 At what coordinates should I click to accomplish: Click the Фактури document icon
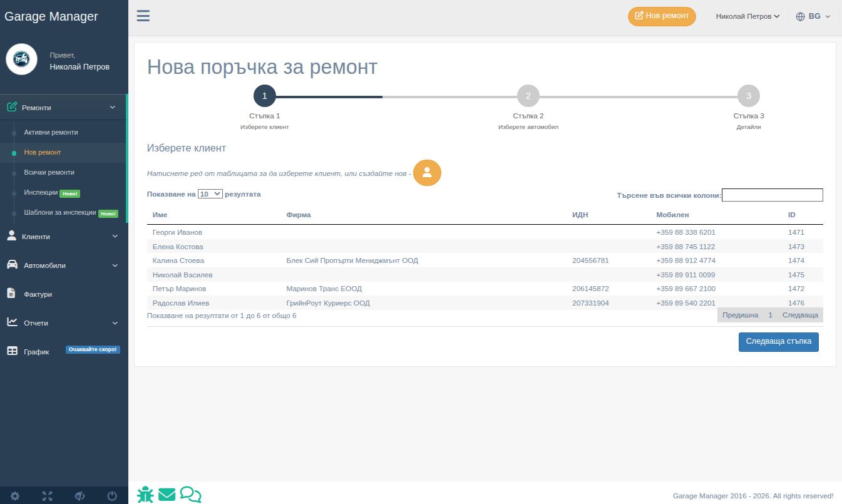pos(11,293)
